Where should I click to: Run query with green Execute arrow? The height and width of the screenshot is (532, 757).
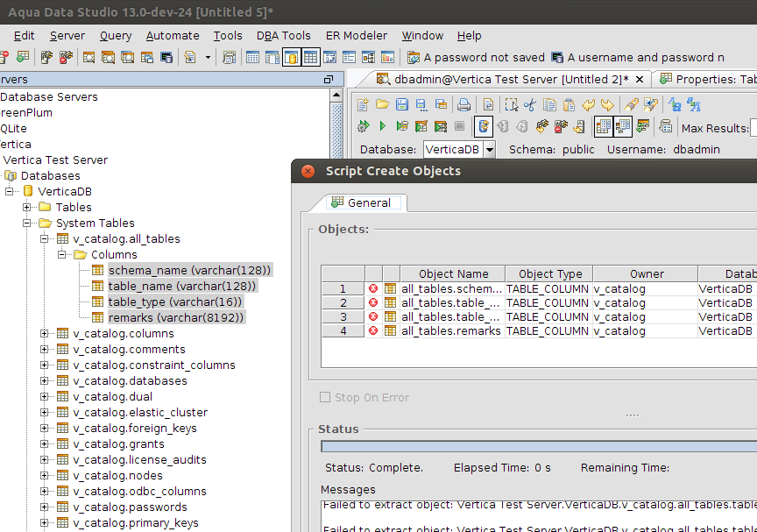(x=382, y=126)
